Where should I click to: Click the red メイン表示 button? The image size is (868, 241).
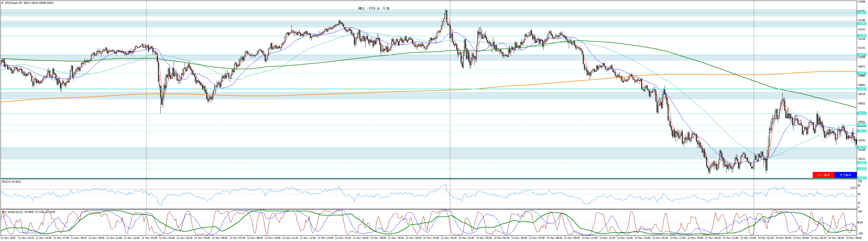click(823, 175)
